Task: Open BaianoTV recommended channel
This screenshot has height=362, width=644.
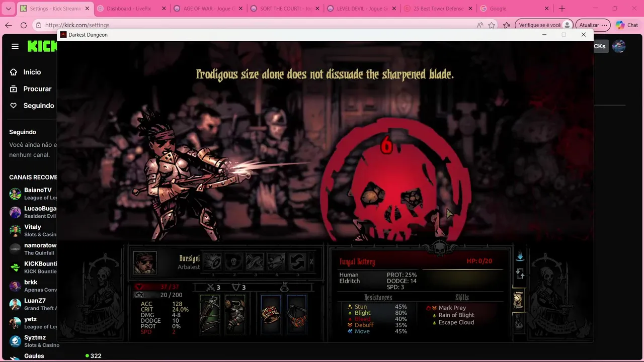Action: (x=33, y=194)
